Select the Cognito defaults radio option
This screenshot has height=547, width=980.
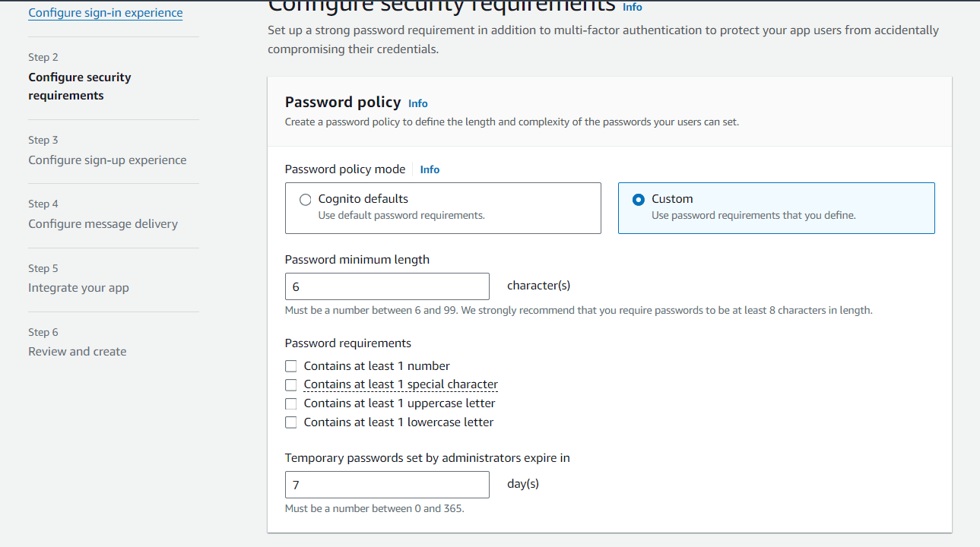click(x=306, y=200)
